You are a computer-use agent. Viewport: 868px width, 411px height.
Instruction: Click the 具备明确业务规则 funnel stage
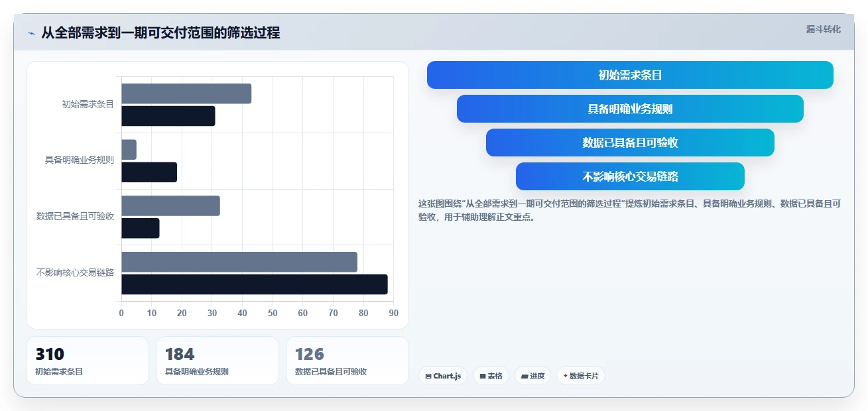tap(630, 109)
